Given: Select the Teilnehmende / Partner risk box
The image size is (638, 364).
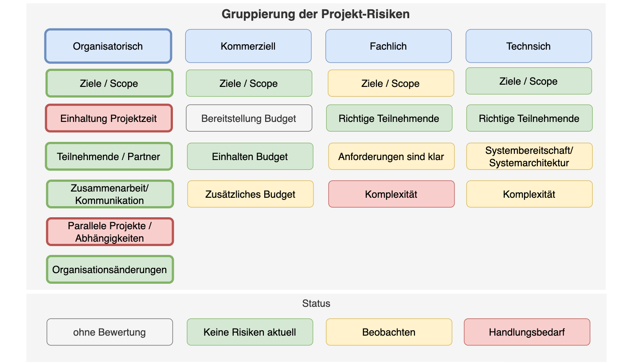Looking at the screenshot, I should (x=109, y=157).
